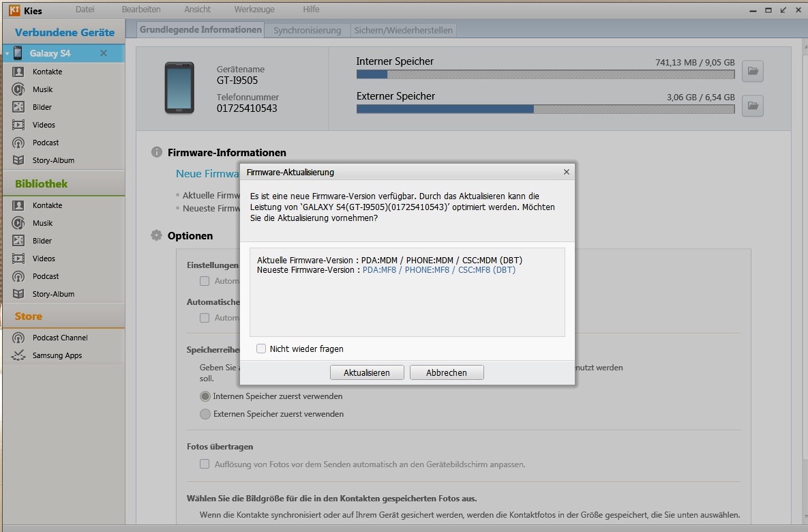Switch to Sichern/Wiederherstellen tab

click(x=404, y=31)
